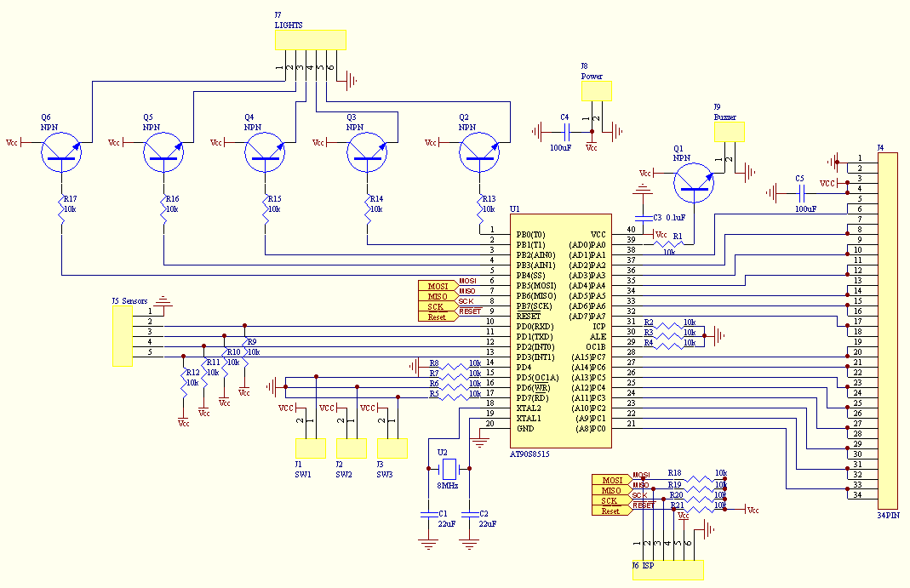Select resistor R13 below transistor Q2
The image size is (910, 588).
[x=480, y=208]
